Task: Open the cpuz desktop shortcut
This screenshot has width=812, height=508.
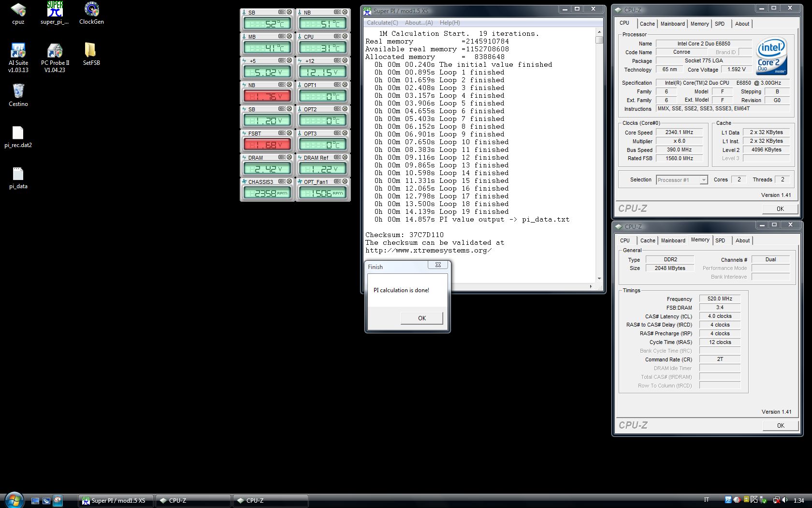Action: point(18,14)
